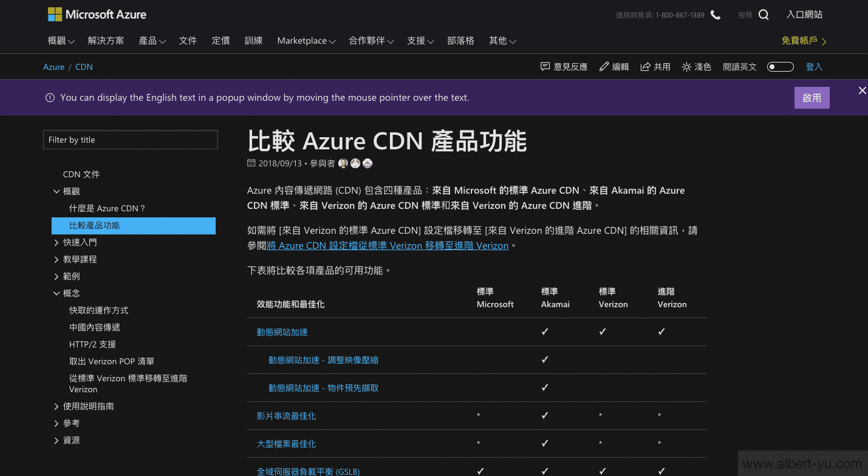The image size is (868, 476).
Task: Click the 共用 share icon
Action: tap(645, 67)
